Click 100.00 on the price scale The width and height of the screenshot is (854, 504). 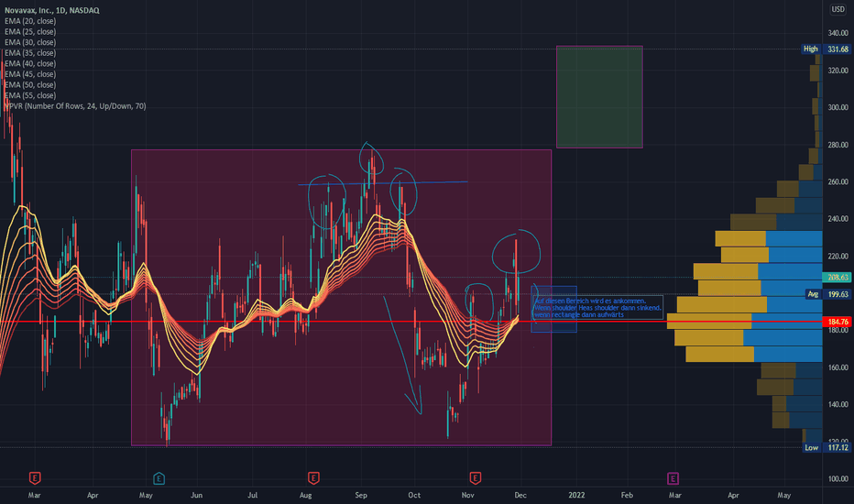point(838,479)
